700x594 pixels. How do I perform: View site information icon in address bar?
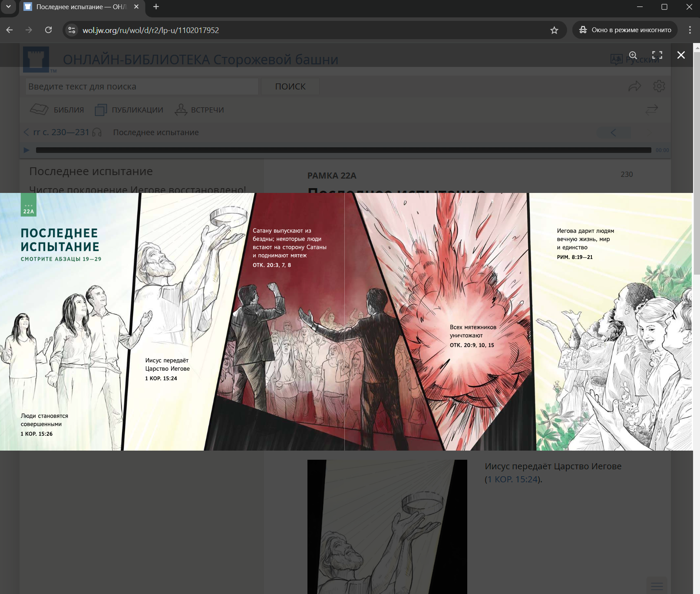pos(72,30)
